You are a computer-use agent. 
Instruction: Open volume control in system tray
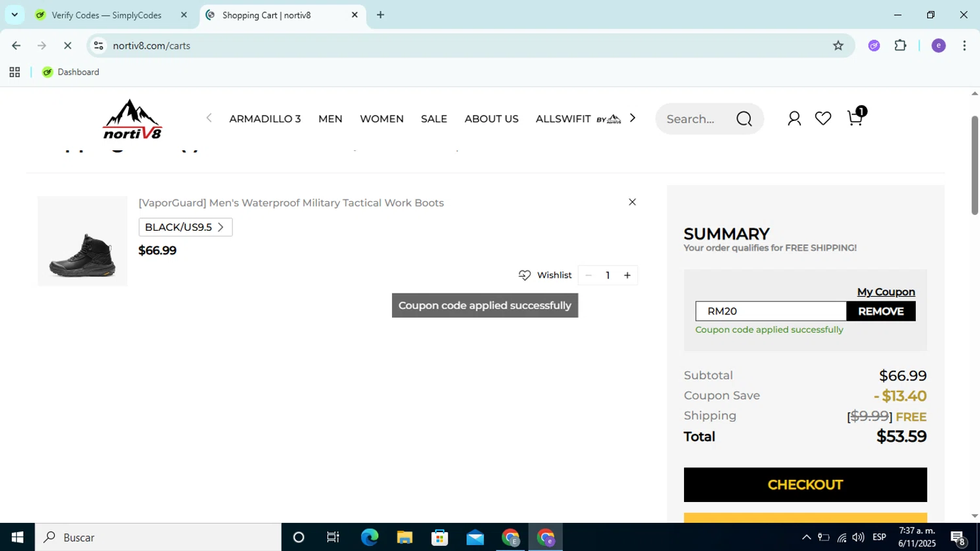coord(858,537)
